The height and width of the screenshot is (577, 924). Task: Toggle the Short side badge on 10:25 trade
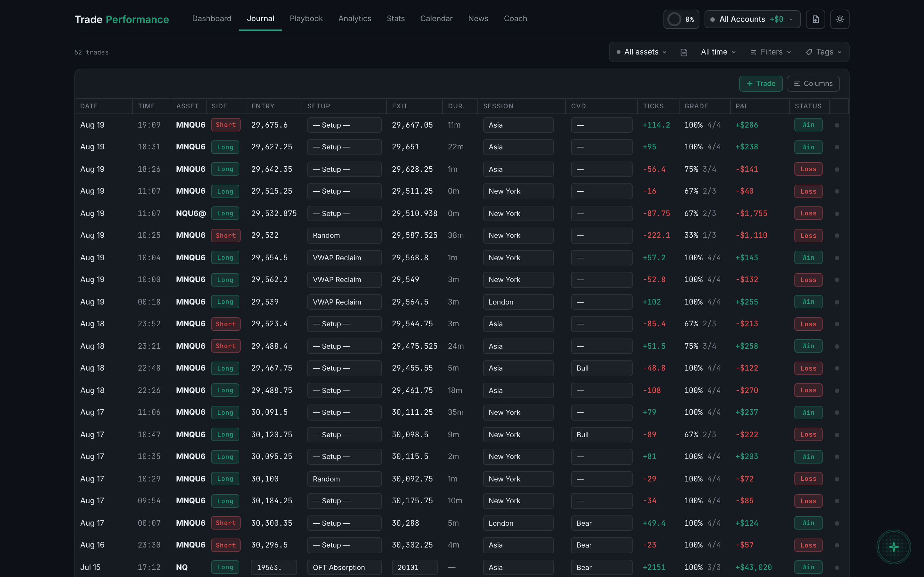point(226,236)
